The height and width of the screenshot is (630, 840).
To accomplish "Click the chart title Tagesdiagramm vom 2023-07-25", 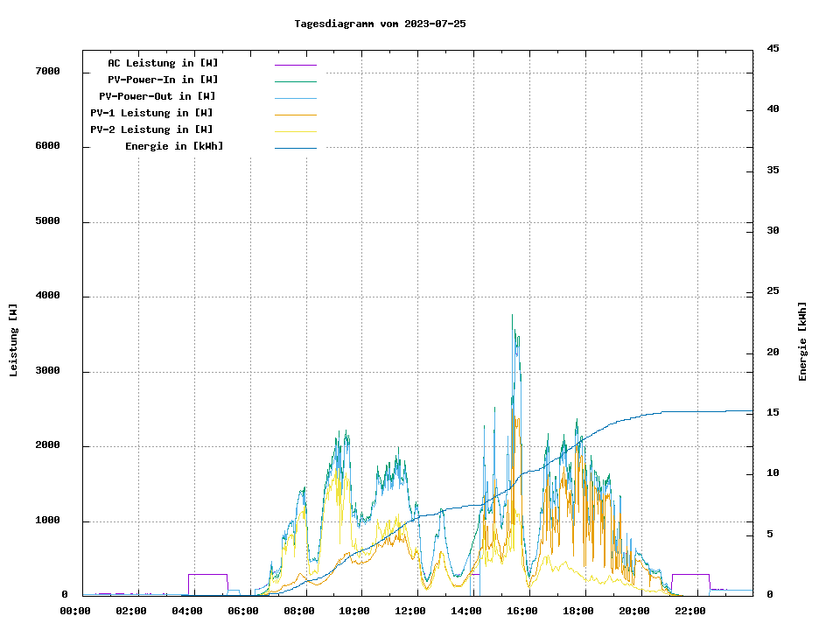I will pyautogui.click(x=380, y=24).
